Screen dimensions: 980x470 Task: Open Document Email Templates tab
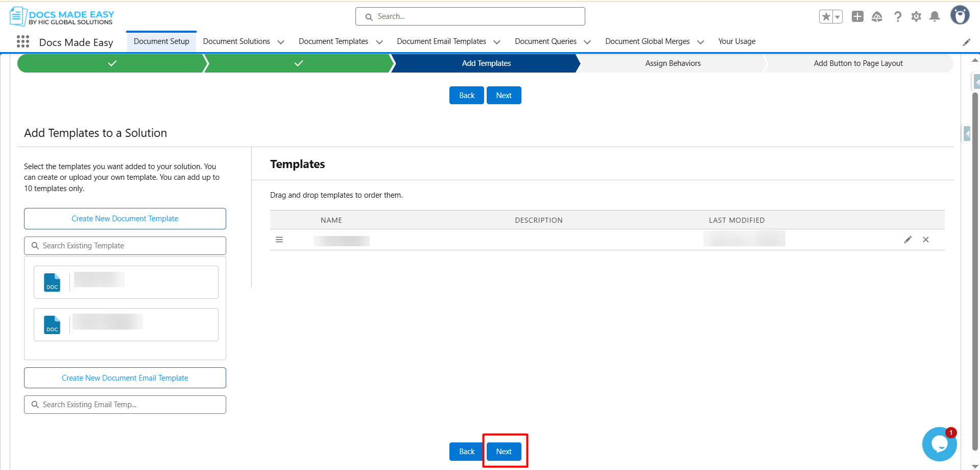442,41
